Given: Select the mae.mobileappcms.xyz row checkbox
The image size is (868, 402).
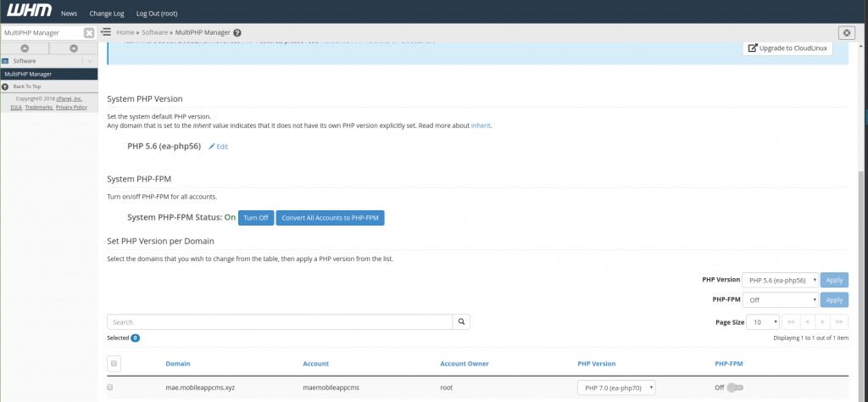Looking at the screenshot, I should [110, 388].
